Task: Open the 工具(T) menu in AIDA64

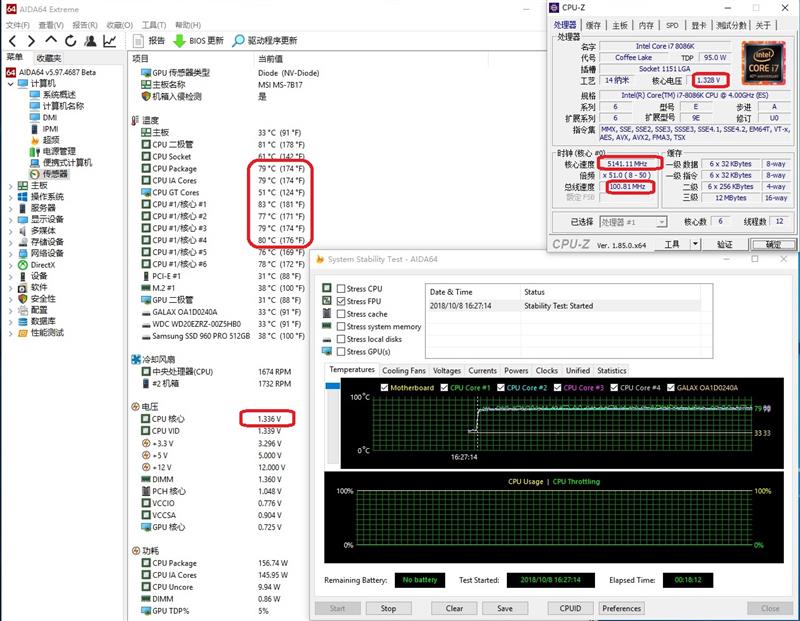Action: (154, 25)
